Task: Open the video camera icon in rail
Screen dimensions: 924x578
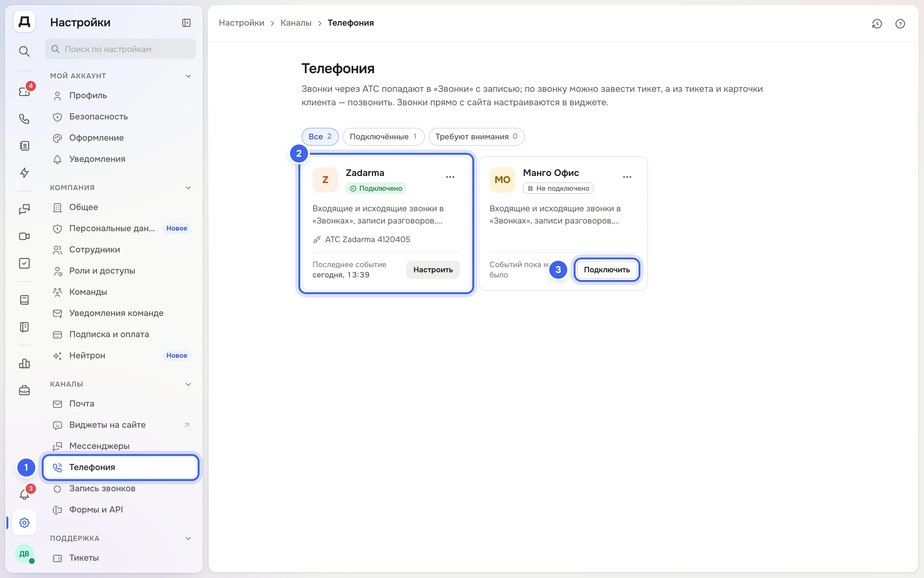Action: click(24, 236)
